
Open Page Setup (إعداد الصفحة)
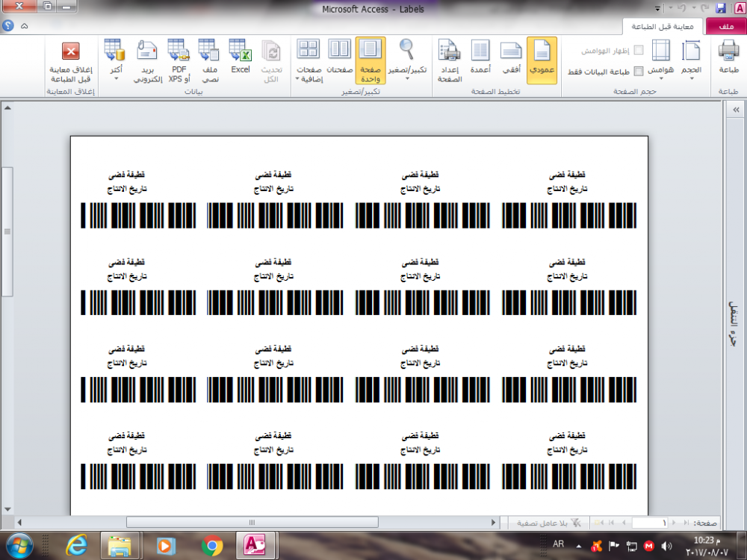[449, 61]
